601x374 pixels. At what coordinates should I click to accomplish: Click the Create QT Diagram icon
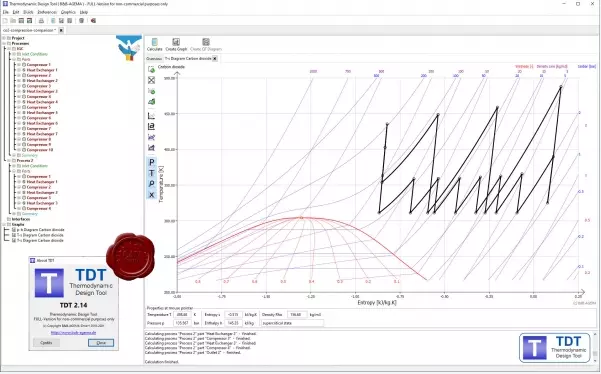(206, 42)
